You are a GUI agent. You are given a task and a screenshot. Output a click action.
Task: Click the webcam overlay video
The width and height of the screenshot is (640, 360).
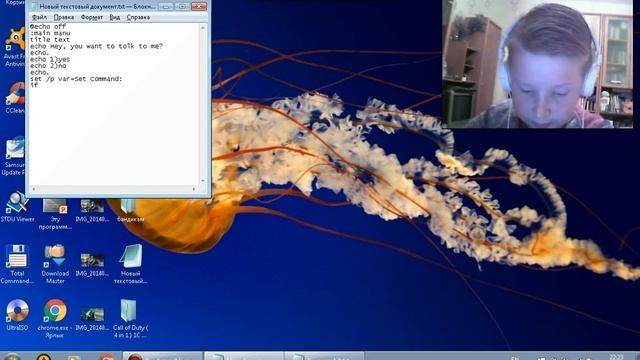tap(538, 64)
